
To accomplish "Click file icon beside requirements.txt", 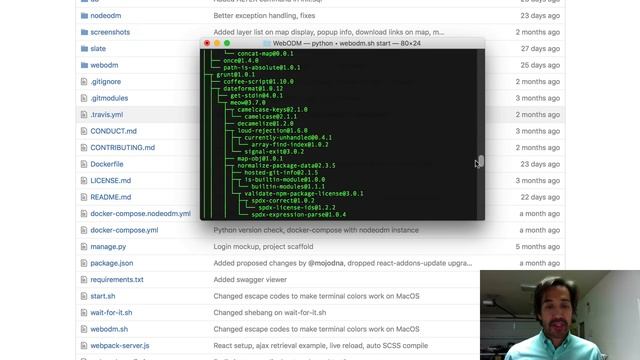I will pos(84,280).
